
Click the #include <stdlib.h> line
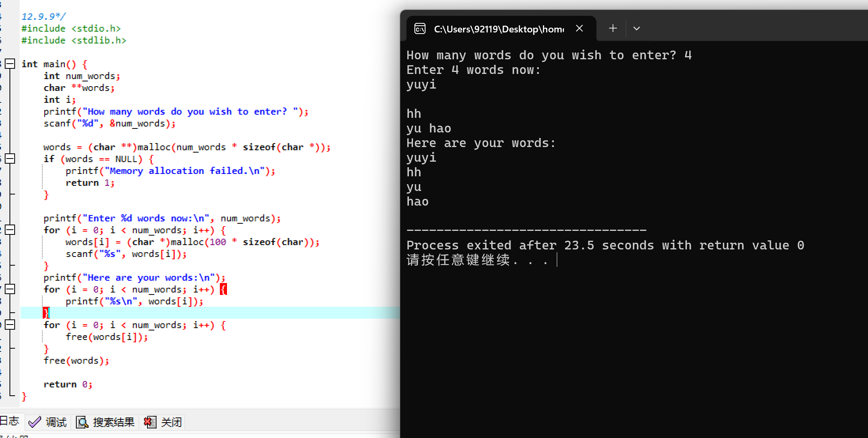click(74, 40)
